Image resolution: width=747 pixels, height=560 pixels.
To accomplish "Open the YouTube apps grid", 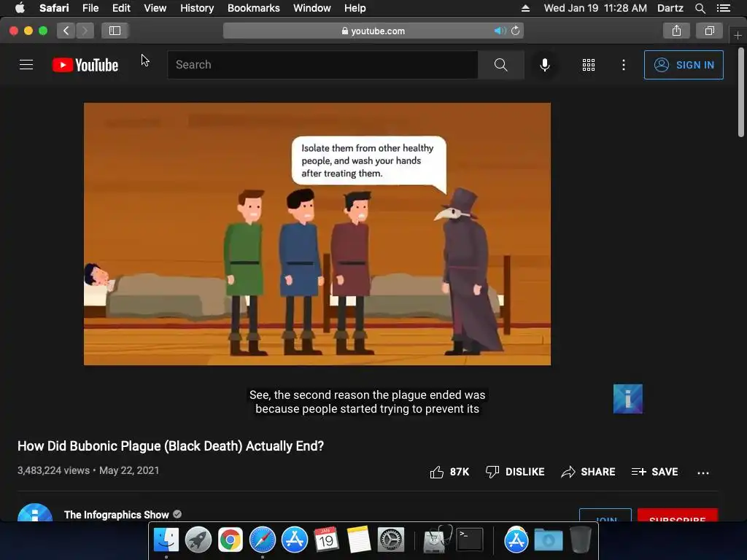I will [589, 65].
